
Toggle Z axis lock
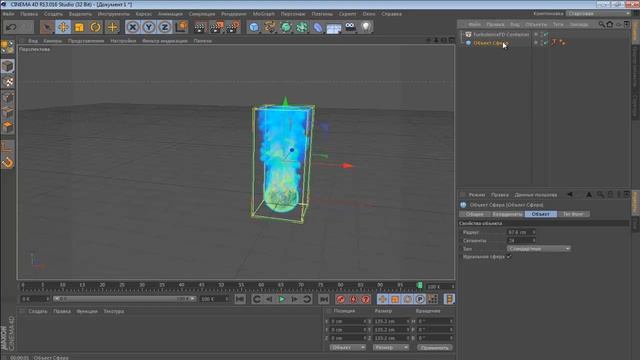coord(164,27)
